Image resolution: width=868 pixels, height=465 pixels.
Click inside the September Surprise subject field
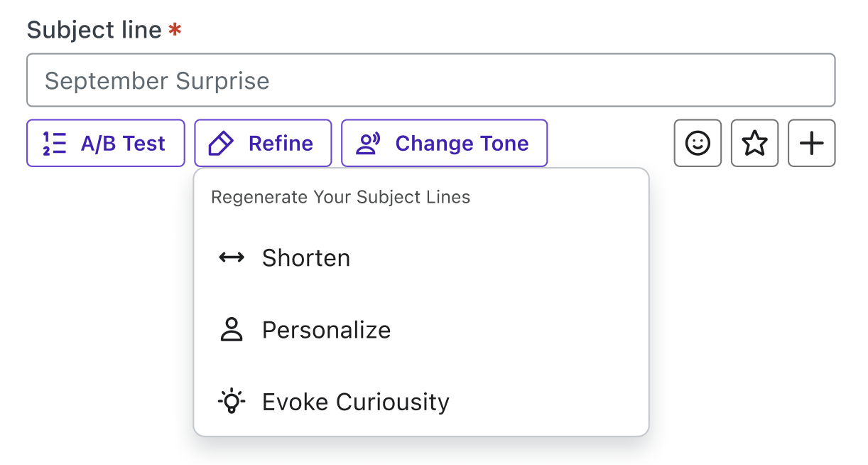point(430,80)
